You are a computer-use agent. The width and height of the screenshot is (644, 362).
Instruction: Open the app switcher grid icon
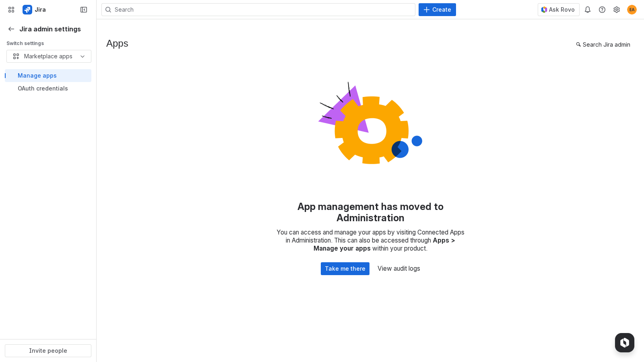(x=11, y=10)
